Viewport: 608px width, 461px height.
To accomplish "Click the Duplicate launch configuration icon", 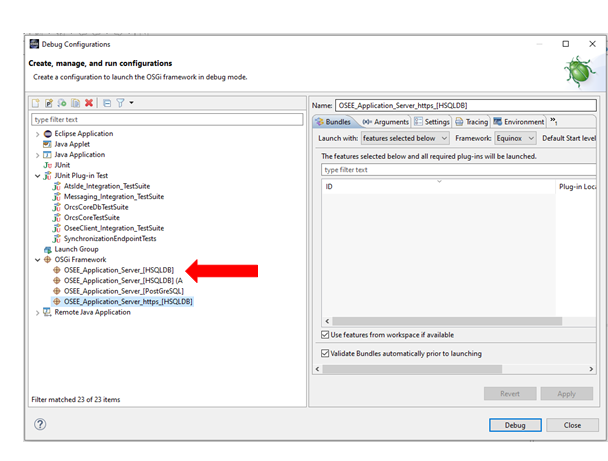I will click(76, 103).
